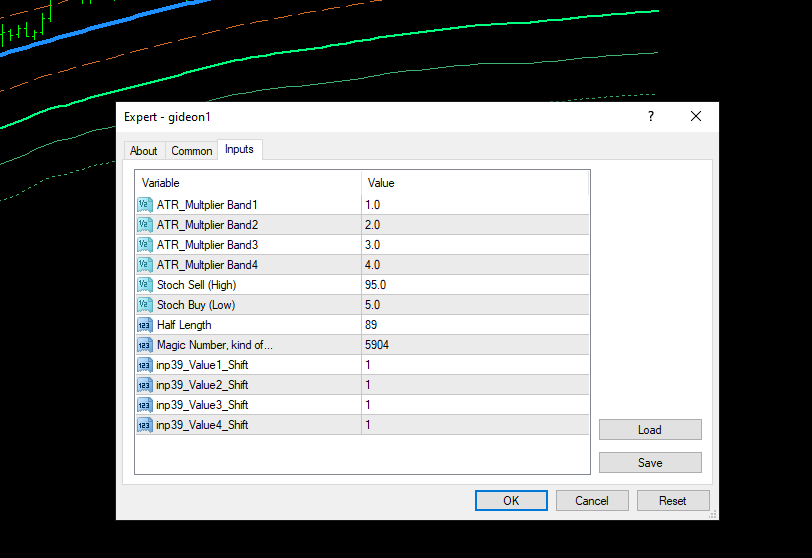
Task: Click the ATR_Multplier Band1 double-type icon
Action: coord(144,205)
